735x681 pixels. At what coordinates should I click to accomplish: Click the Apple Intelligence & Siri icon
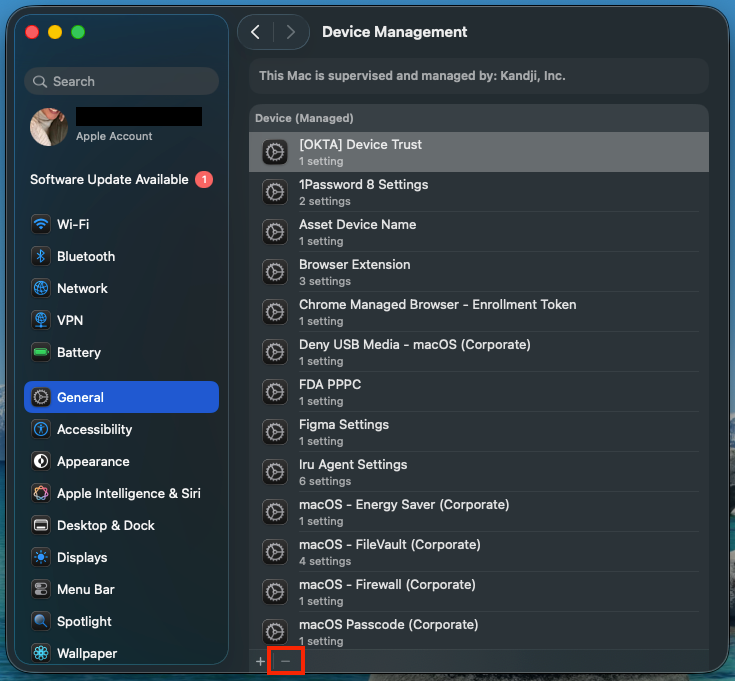tap(41, 493)
